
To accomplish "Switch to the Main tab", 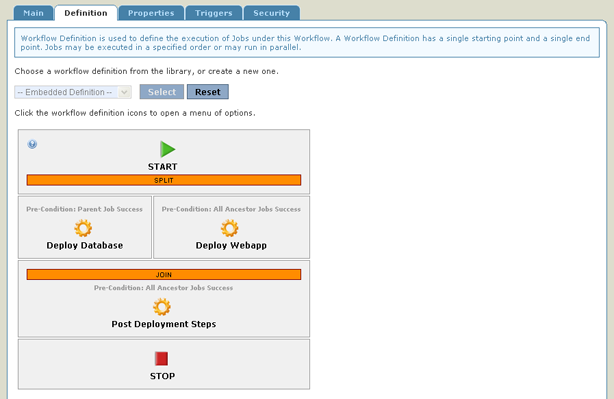I will coord(34,13).
